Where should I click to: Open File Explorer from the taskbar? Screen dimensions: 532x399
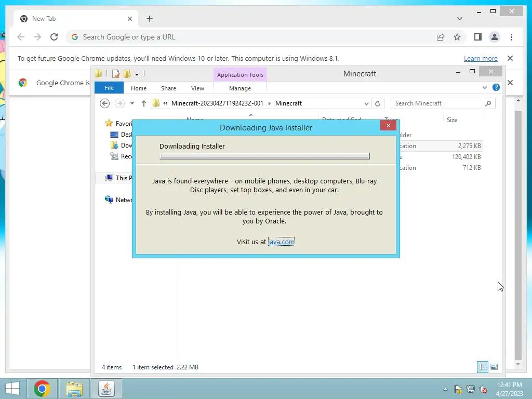74,389
